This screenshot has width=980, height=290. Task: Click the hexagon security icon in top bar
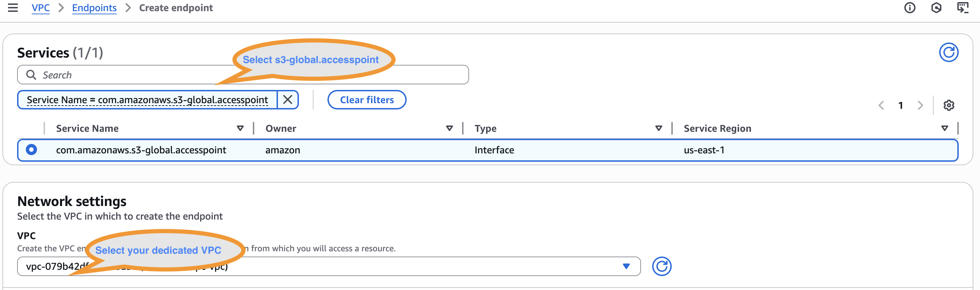(x=936, y=8)
